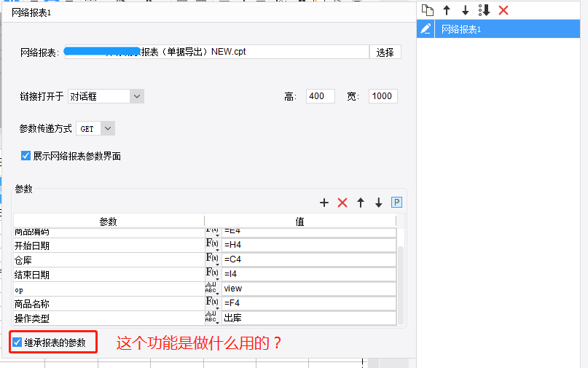Click the view value cell
Screen dimensions: 588x368
point(309,289)
